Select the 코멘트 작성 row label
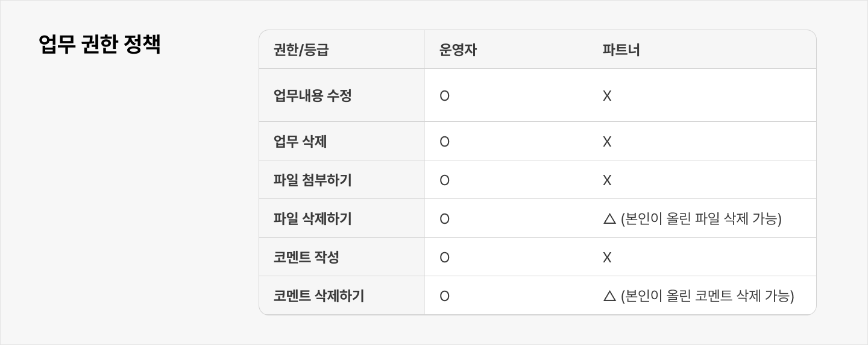The height and width of the screenshot is (345, 868). coord(306,258)
